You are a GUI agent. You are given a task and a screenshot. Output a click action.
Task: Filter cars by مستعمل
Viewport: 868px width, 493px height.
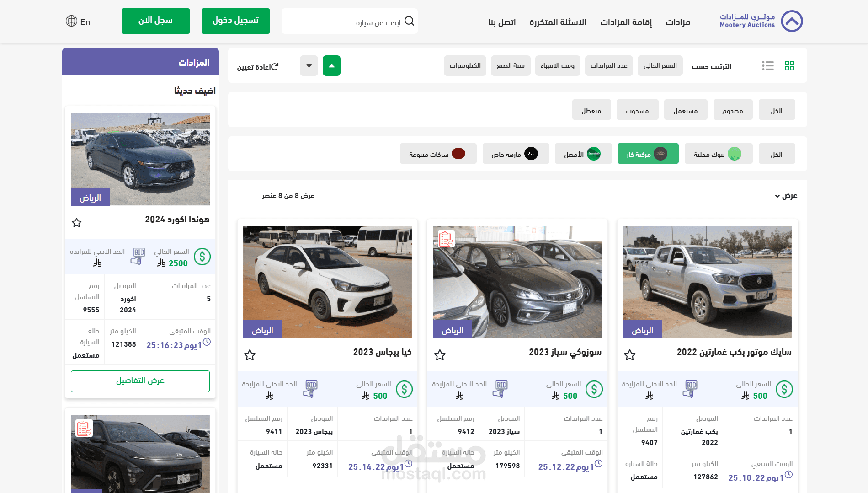[x=686, y=110]
